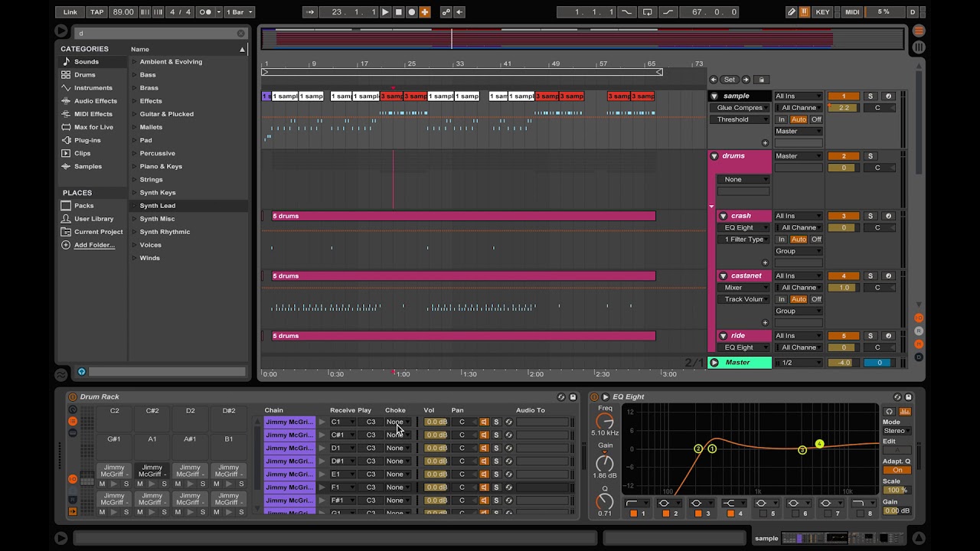Viewport: 980px width, 551px height.
Task: Toggle the Automation Arm icon
Action: (446, 12)
